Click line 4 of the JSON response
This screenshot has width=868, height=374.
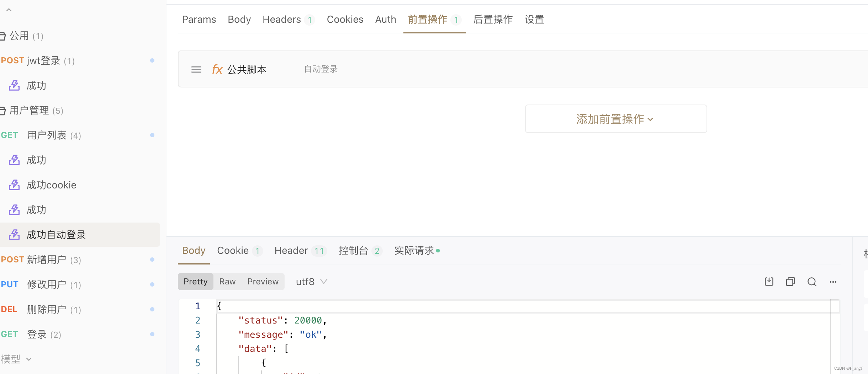click(263, 348)
